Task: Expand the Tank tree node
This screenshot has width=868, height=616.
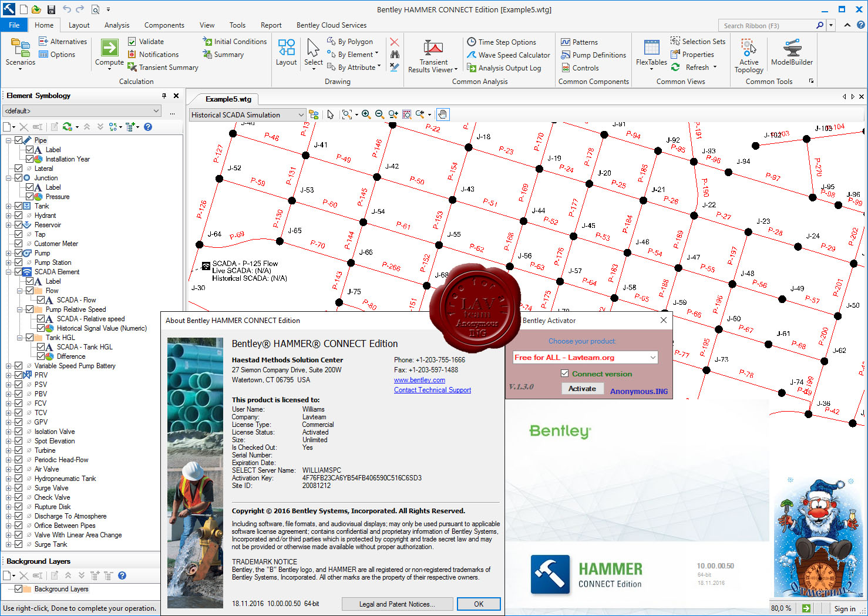Action: 8,206
